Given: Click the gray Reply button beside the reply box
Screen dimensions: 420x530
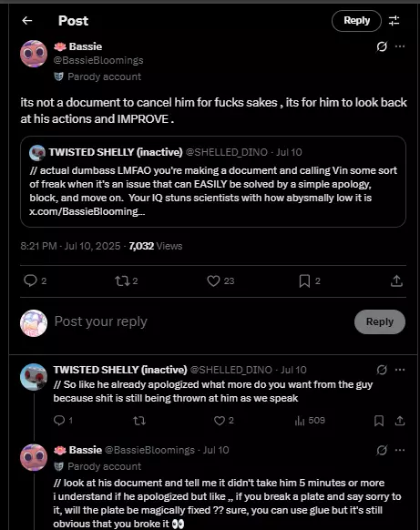Looking at the screenshot, I should pyautogui.click(x=380, y=321).
